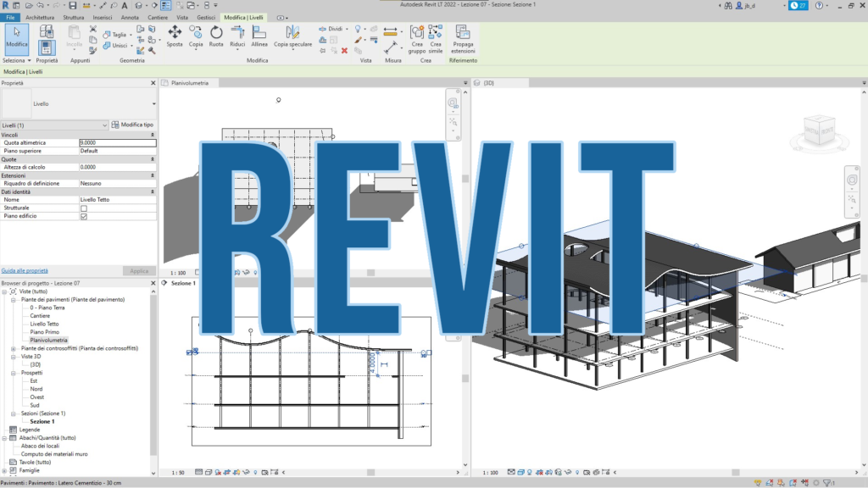Open the Livelli (1) filter dropdown
The image size is (868, 488).
(53, 125)
